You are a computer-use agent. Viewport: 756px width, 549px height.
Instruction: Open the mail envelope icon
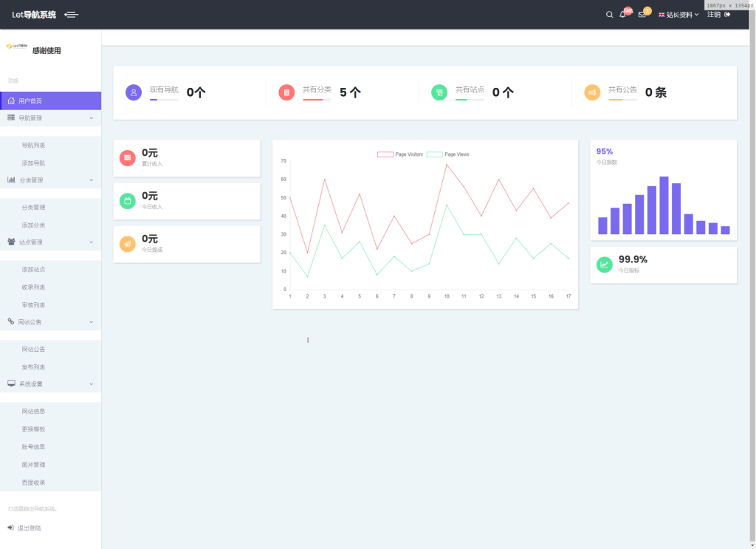tap(642, 15)
